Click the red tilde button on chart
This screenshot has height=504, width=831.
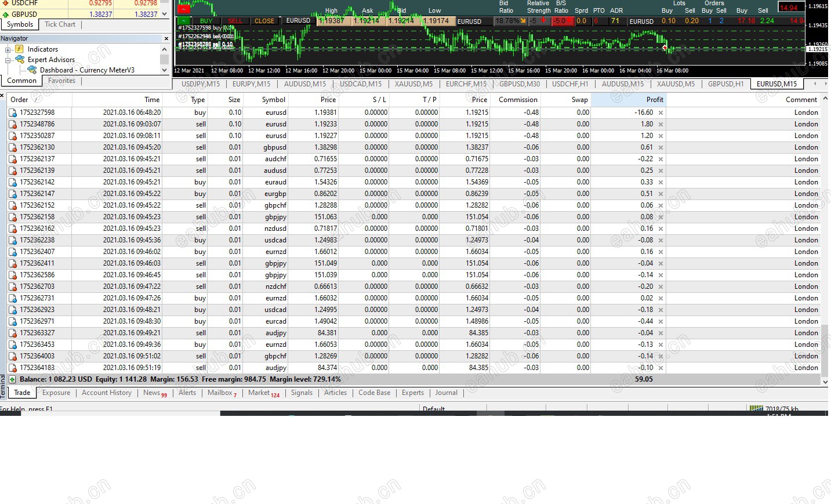[x=184, y=9]
